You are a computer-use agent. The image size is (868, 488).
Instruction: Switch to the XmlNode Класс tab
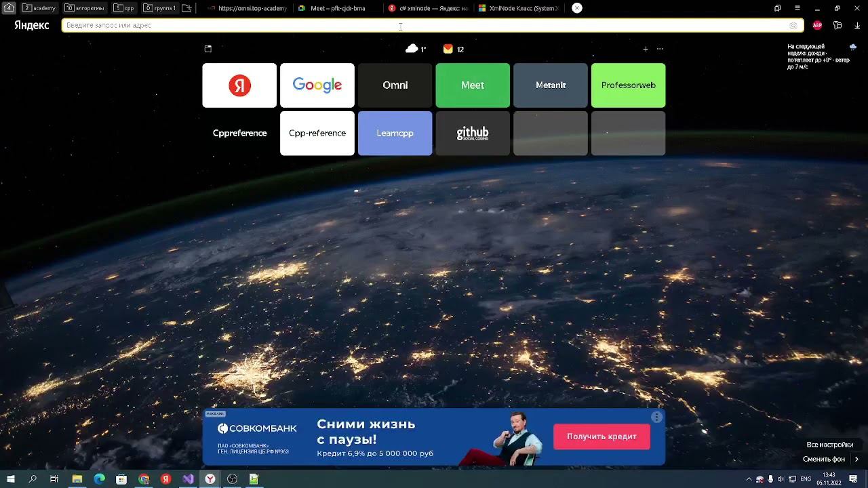click(x=519, y=8)
